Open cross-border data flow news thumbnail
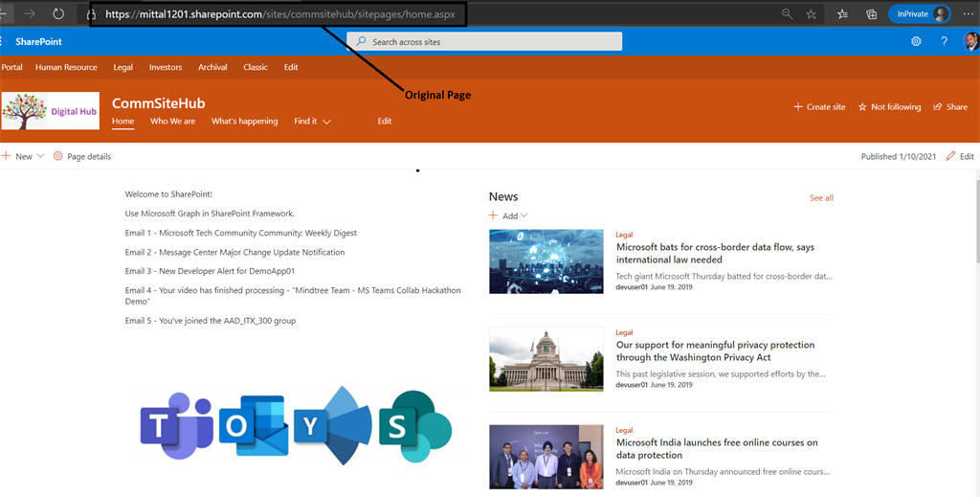This screenshot has width=980, height=497. tap(546, 261)
